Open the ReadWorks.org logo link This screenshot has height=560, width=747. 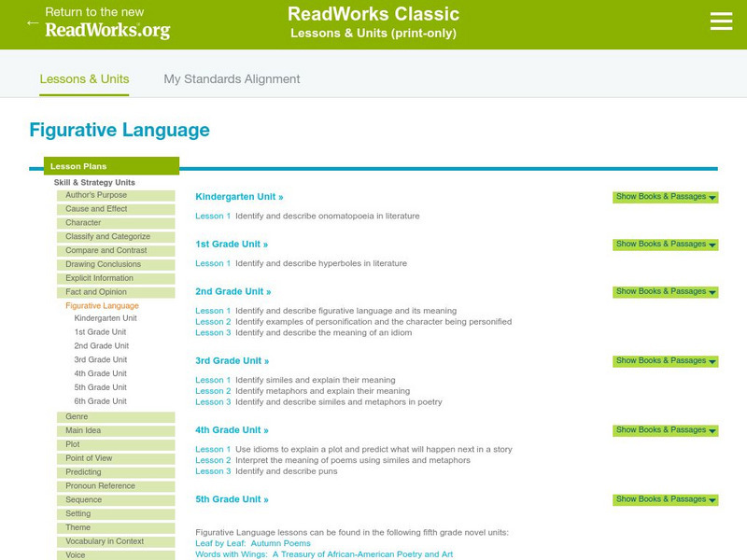107,30
